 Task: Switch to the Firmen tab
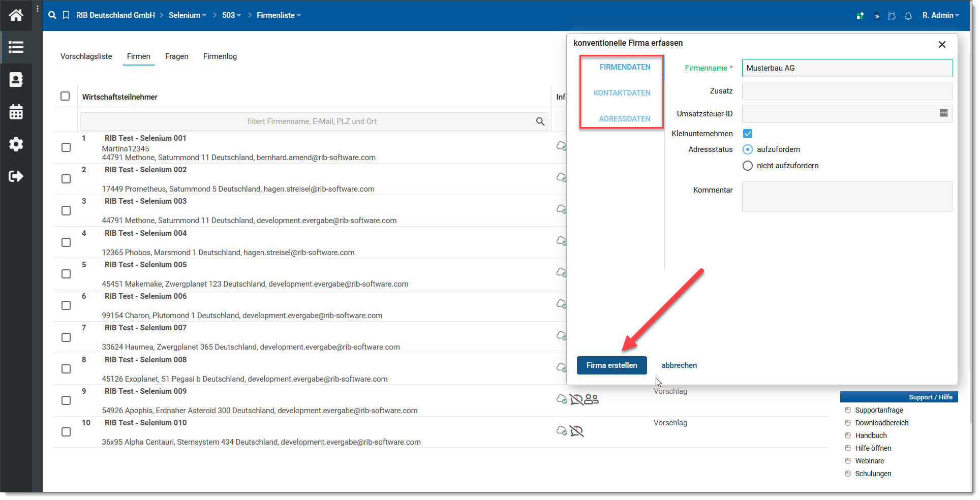click(139, 56)
